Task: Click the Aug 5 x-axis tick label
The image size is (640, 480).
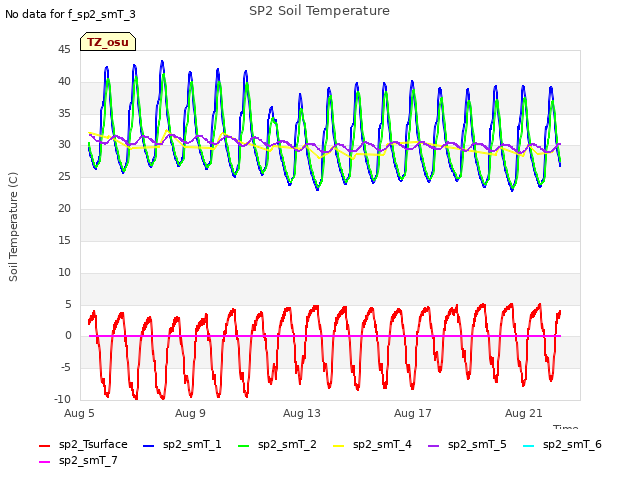Action: [79, 413]
